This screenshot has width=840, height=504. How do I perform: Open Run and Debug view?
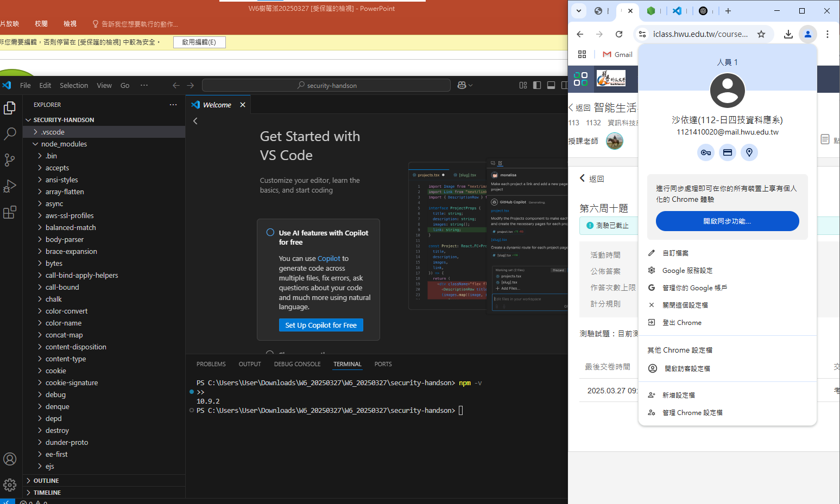10,186
